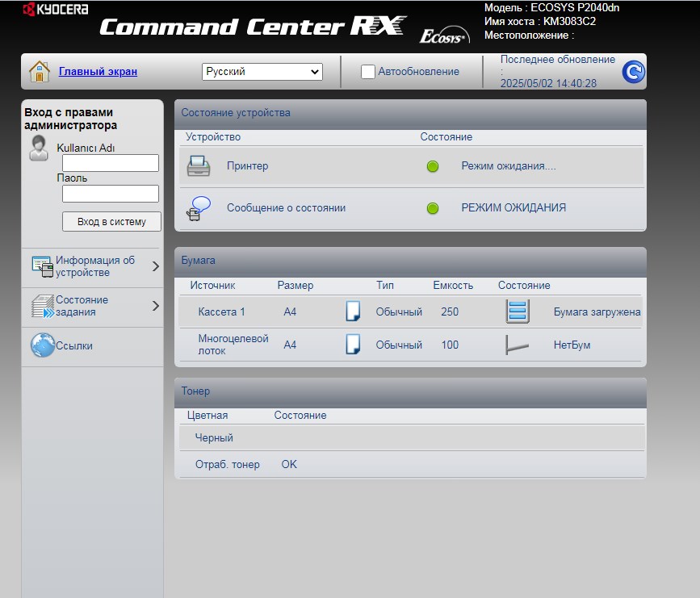This screenshot has width=700, height=598.
Task: Click the Ecosys logo
Action: coord(445,36)
